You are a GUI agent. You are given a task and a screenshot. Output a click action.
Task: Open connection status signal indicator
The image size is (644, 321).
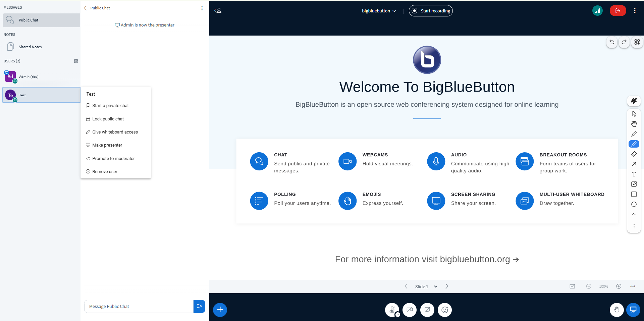click(x=597, y=11)
